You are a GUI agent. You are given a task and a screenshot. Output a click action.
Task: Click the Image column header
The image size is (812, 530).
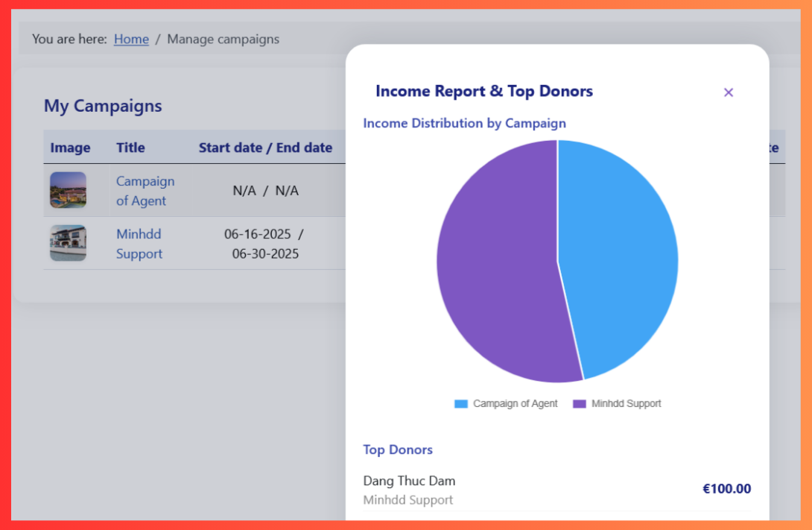[70, 148]
